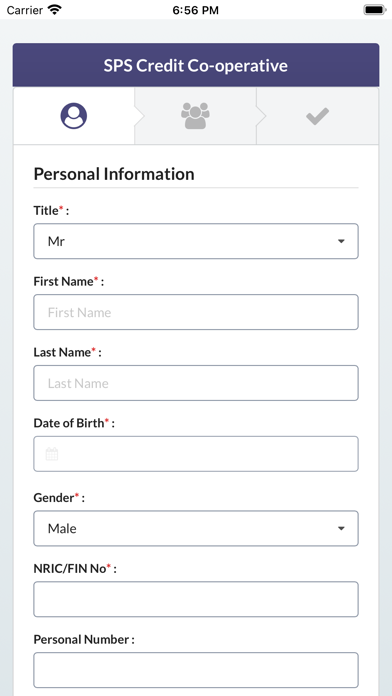Click the caret arrow of Title dropdown
Image resolution: width=392 pixels, height=696 pixels.
click(x=341, y=241)
